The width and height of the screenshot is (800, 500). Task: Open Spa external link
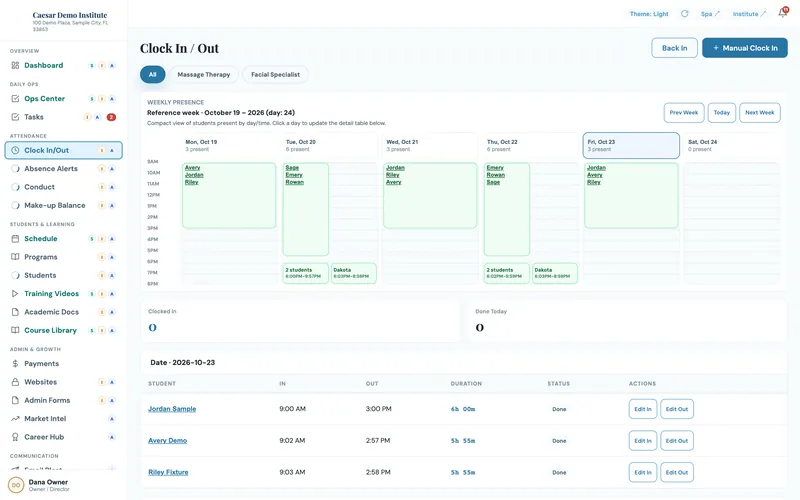click(x=710, y=14)
